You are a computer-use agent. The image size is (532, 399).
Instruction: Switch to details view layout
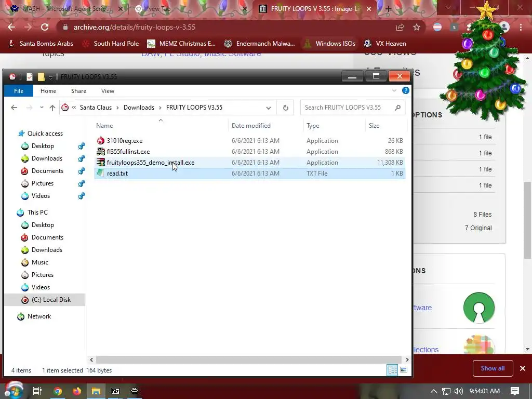pos(393,370)
